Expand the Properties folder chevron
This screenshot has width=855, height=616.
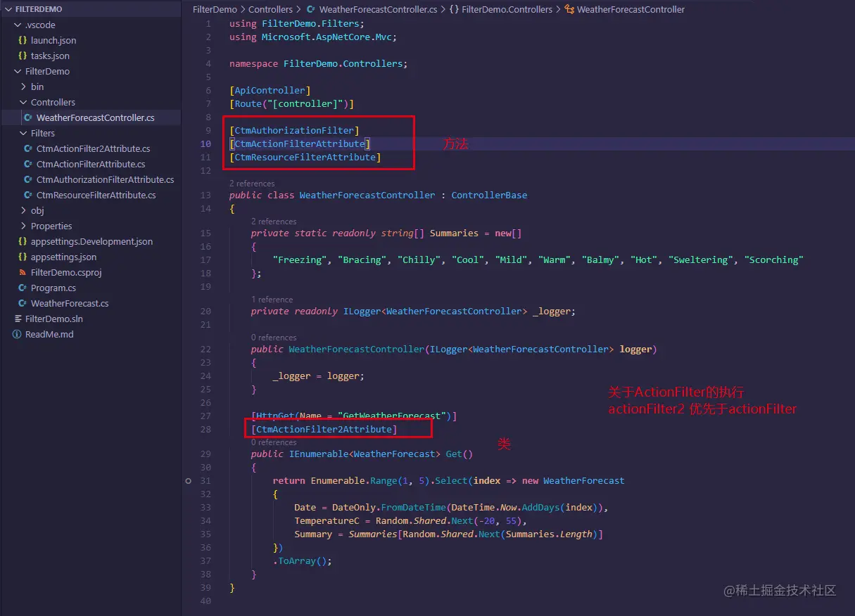[23, 226]
